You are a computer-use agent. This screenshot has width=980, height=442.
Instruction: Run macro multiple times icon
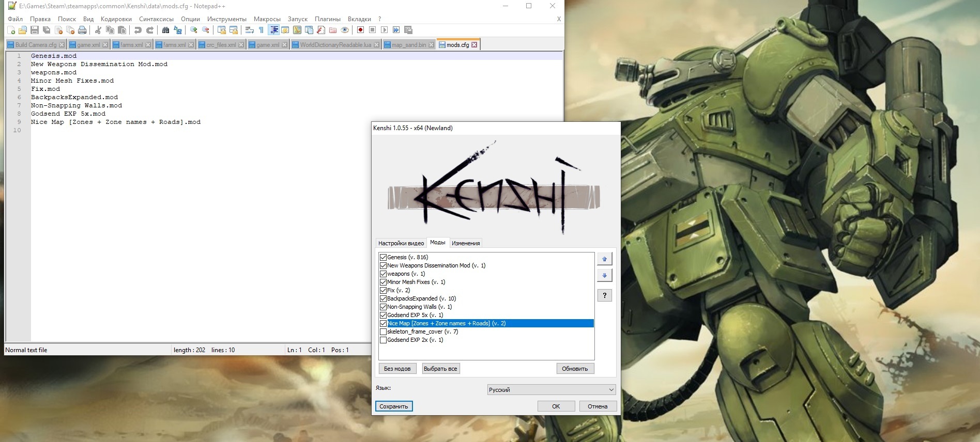(396, 30)
